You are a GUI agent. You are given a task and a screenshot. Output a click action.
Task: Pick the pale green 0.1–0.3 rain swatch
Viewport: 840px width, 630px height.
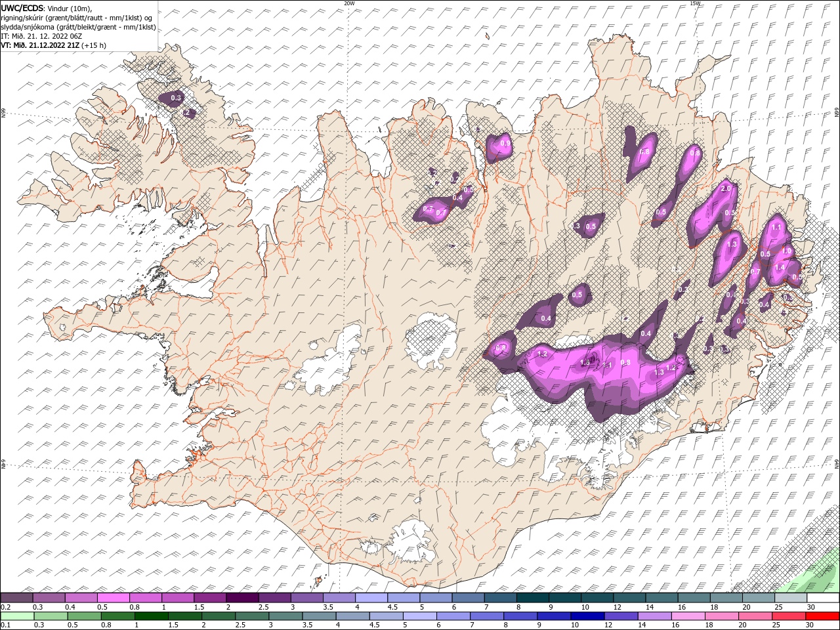[17, 616]
